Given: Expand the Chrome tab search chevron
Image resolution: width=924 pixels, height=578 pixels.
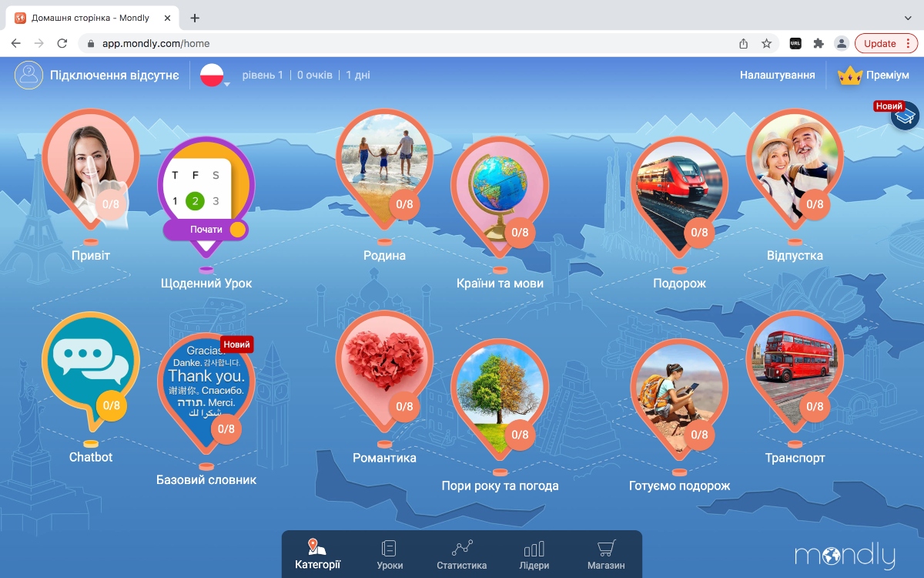Looking at the screenshot, I should coord(907,18).
